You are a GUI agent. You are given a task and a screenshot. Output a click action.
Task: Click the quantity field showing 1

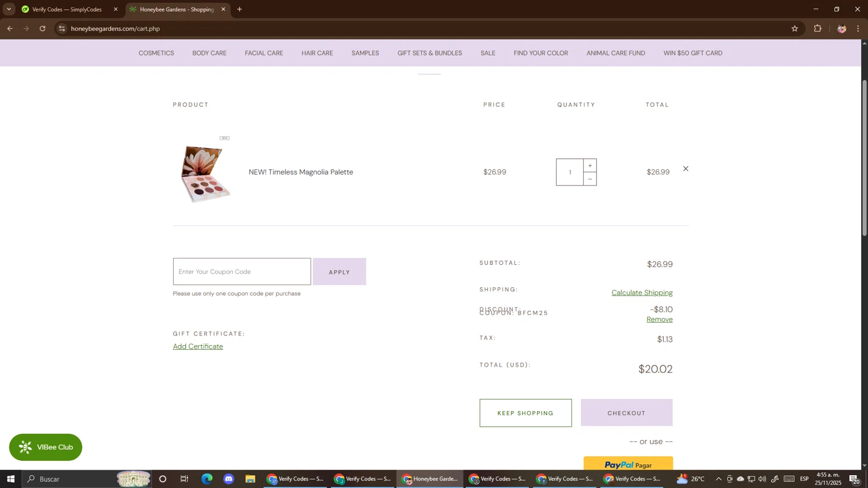(570, 172)
